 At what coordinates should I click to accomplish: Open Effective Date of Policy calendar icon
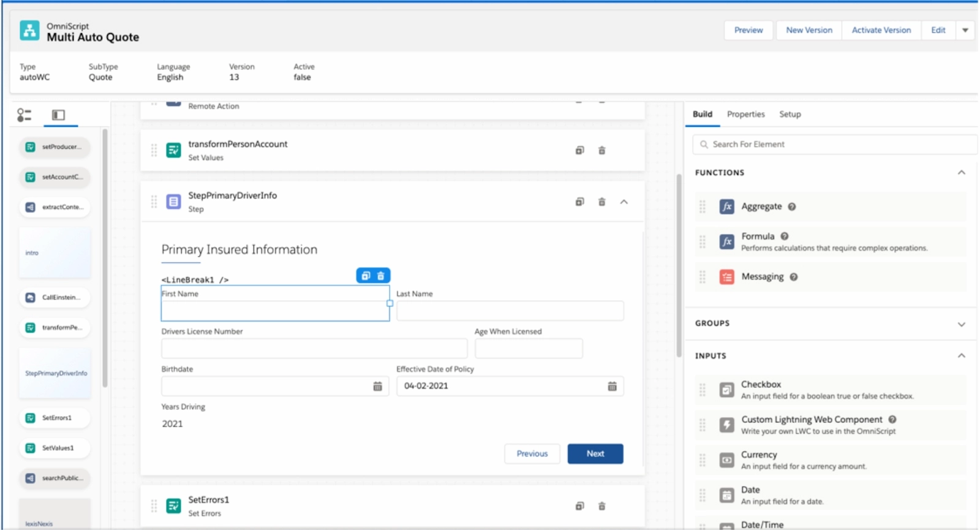pos(612,386)
